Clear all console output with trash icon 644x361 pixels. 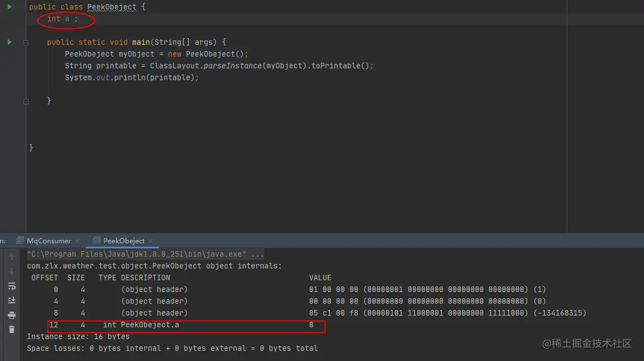[x=12, y=330]
